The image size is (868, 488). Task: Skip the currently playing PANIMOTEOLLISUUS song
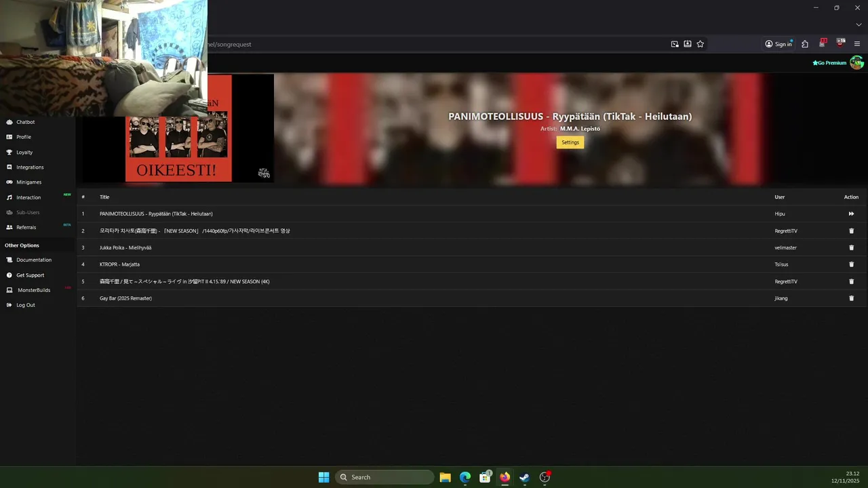click(x=851, y=213)
